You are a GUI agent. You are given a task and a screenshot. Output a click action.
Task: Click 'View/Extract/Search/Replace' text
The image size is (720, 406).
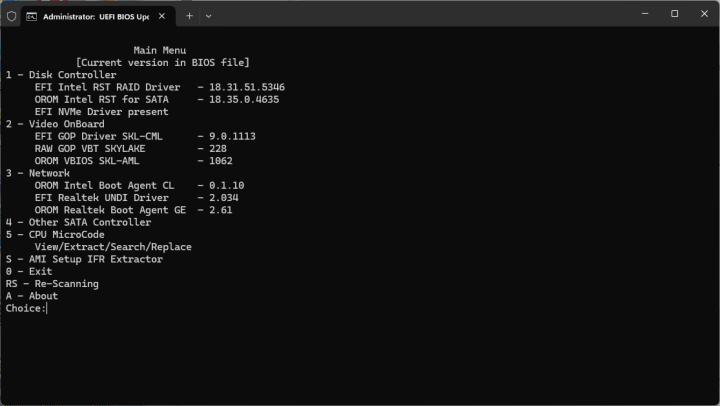tap(113, 247)
